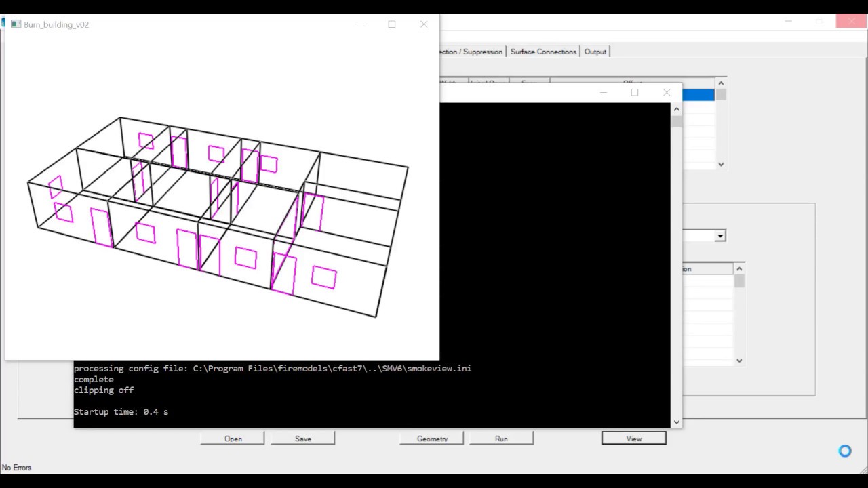This screenshot has height=488, width=868.
Task: Minimize the Burn_building_v02 Smokeview window
Action: [x=361, y=24]
